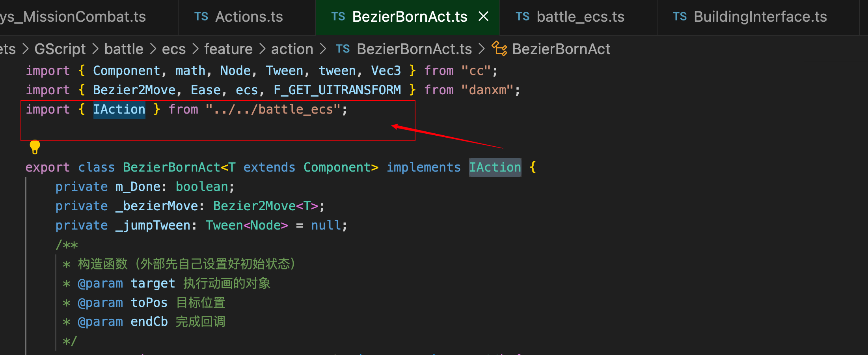Open the battle breadcrumb folder dropdown
Screen dimensions: 868x355
coord(124,49)
